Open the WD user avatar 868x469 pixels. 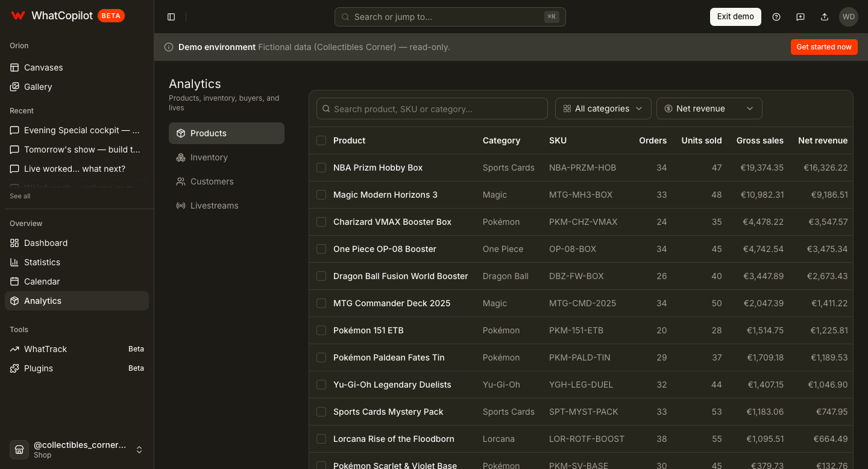point(849,17)
